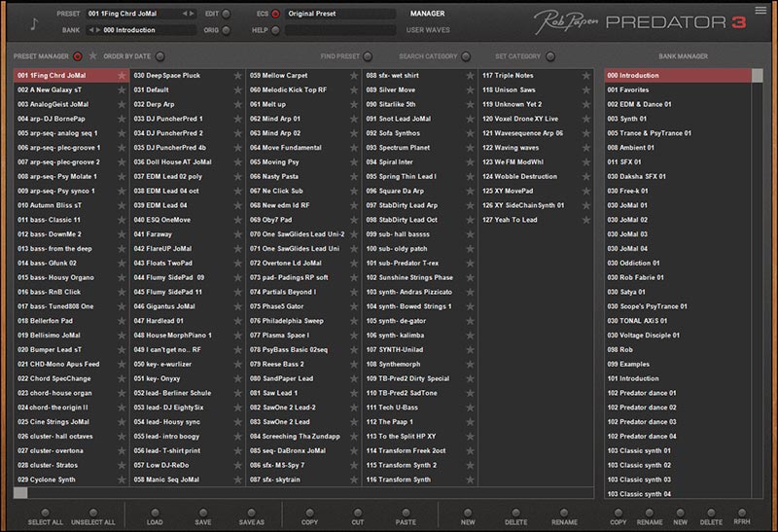Star the 075 Phase5 Gator preset
The width and height of the screenshot is (778, 532).
point(354,306)
